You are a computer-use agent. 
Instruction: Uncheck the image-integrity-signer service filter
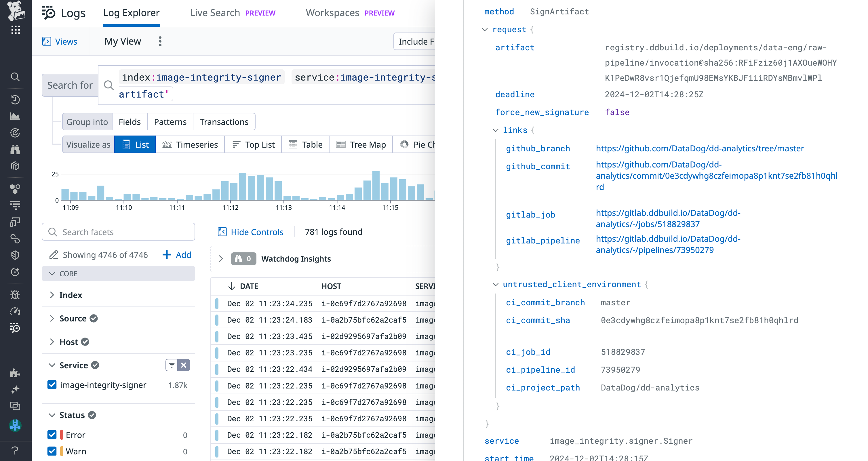point(52,385)
